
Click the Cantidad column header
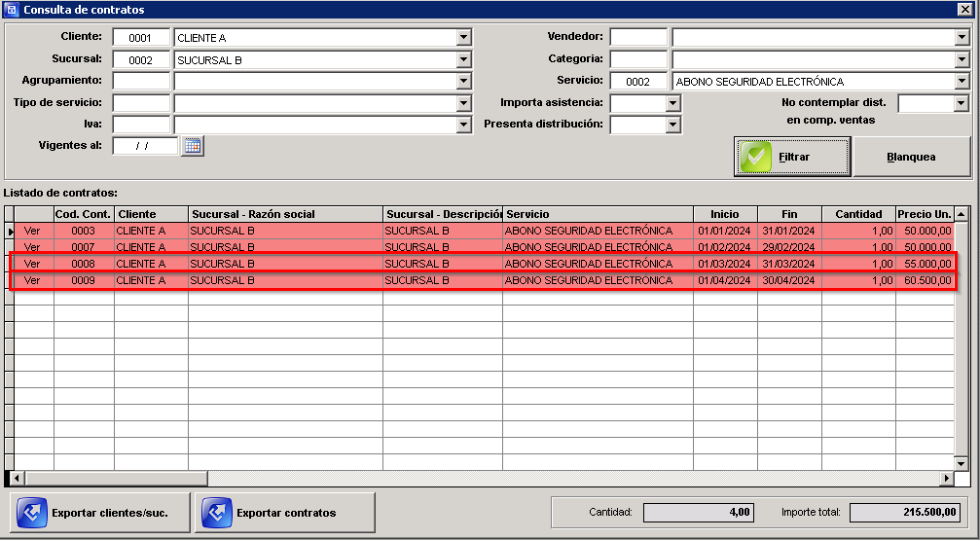pyautogui.click(x=858, y=214)
